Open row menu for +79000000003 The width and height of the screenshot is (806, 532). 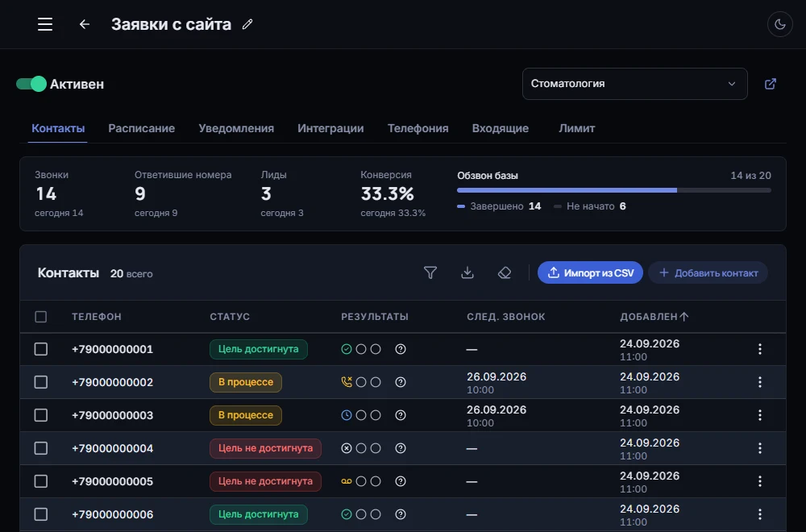click(x=760, y=415)
